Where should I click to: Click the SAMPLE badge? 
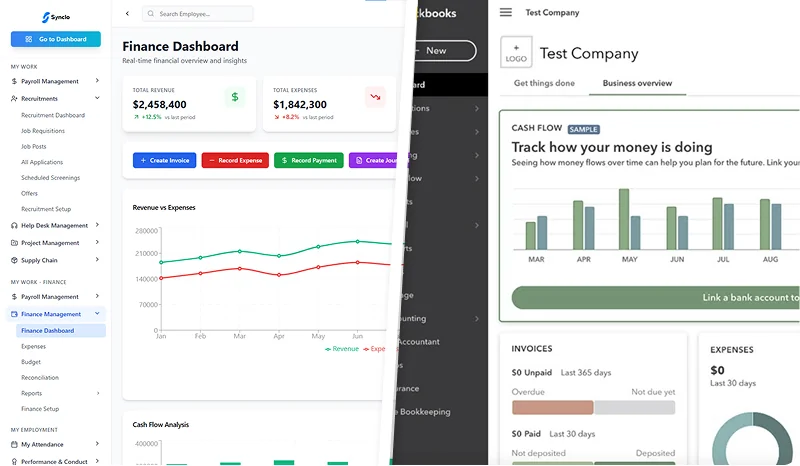(x=583, y=130)
